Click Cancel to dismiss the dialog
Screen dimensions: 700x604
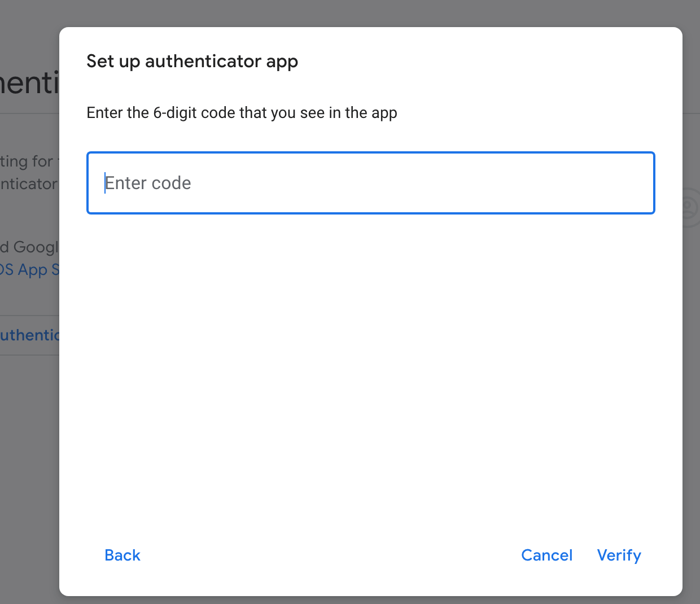tap(546, 555)
